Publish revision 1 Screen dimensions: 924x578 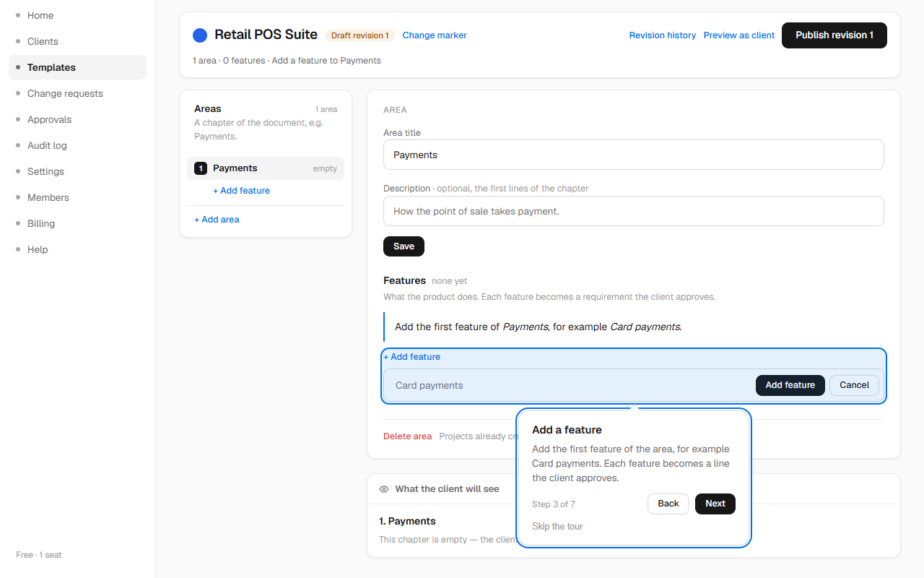pos(834,35)
